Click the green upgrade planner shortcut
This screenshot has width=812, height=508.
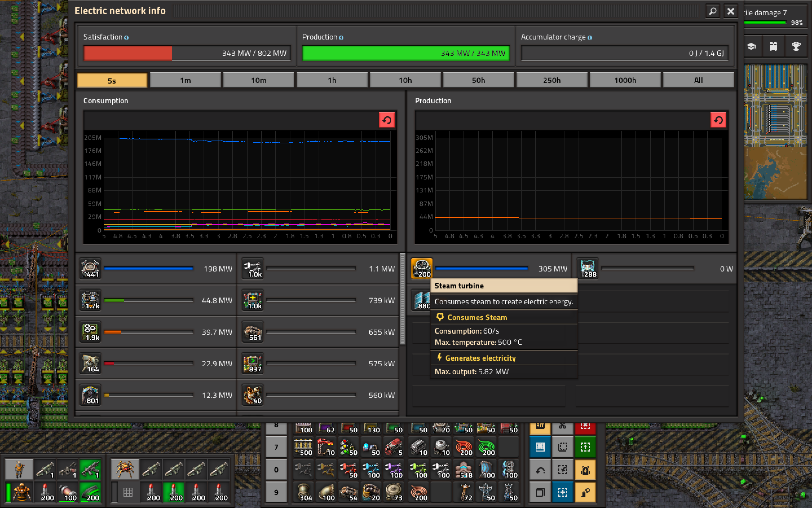click(585, 447)
